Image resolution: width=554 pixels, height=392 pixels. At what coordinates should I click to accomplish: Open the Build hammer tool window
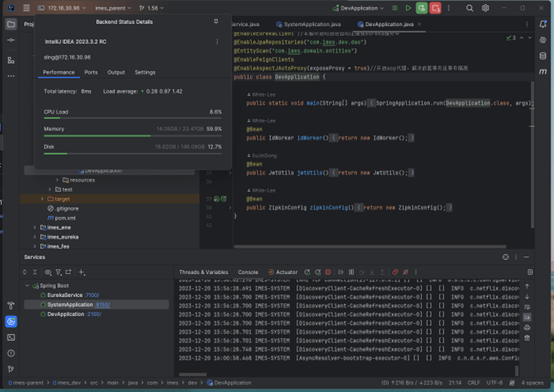coord(11,305)
